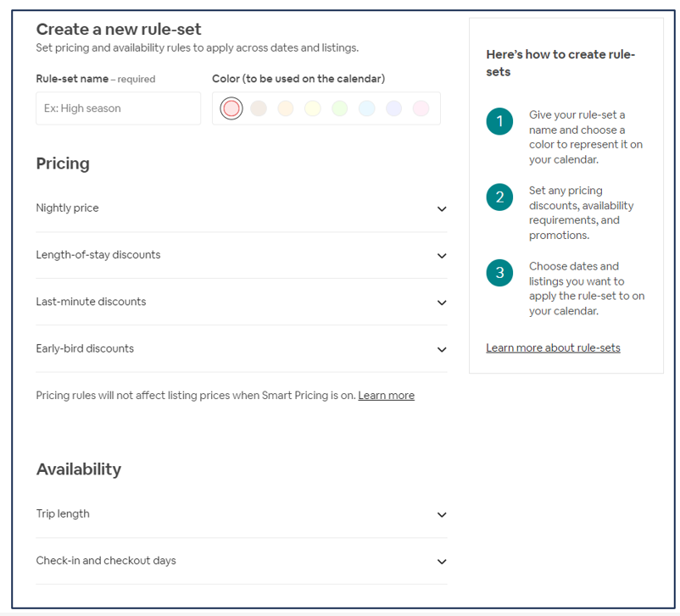
Task: Click Learn more about rule-sets link
Action: pyautogui.click(x=553, y=347)
